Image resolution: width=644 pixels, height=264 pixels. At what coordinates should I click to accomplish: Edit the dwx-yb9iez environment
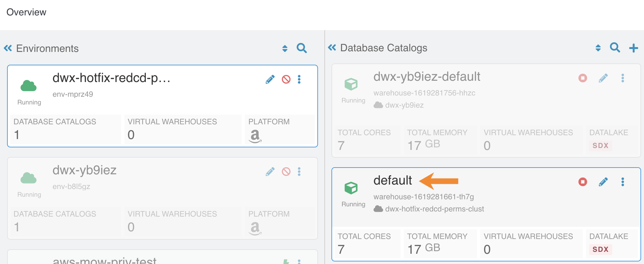coord(270,172)
